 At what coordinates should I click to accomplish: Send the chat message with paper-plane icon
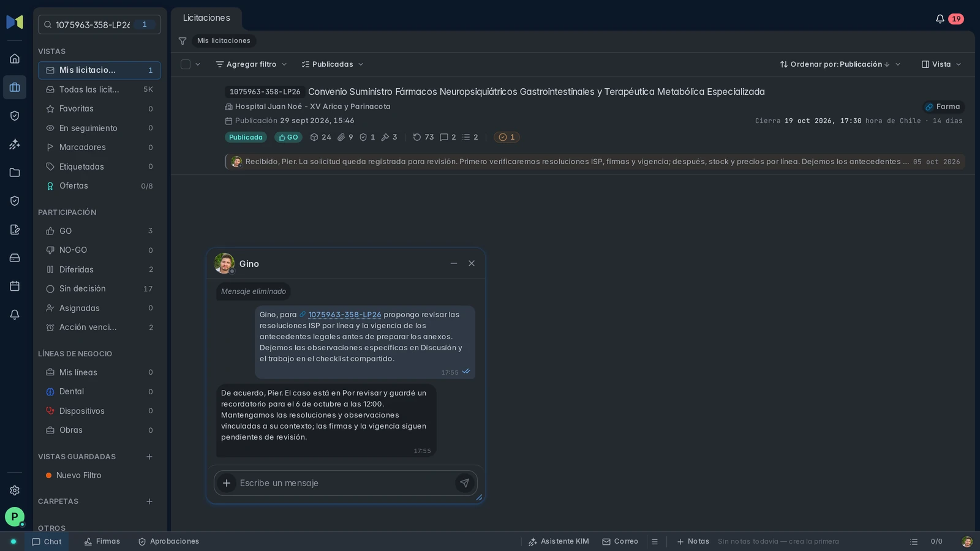(x=465, y=483)
